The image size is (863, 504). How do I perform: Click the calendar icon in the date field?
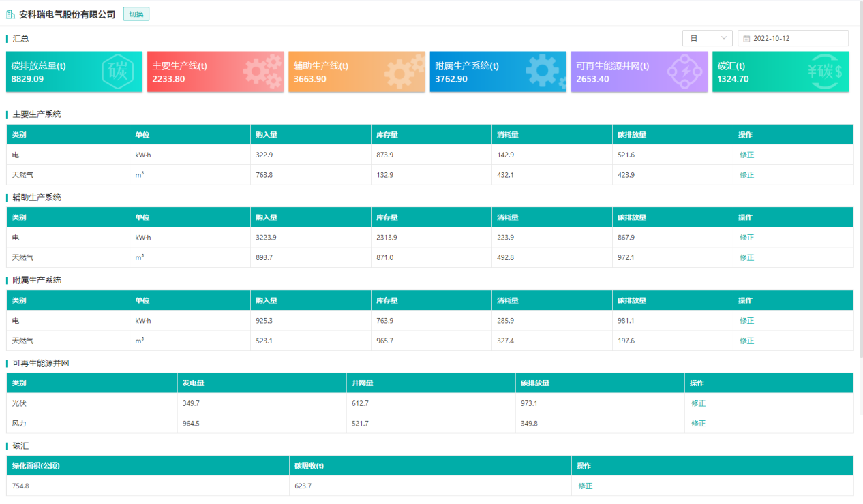746,39
